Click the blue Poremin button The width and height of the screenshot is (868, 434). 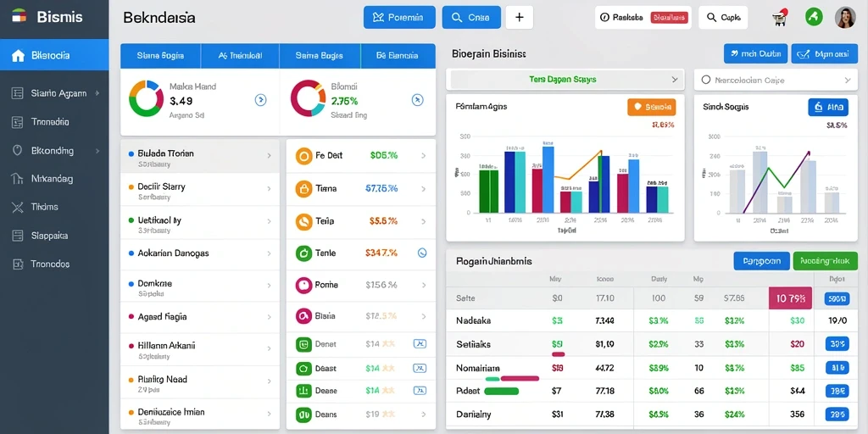pos(399,18)
